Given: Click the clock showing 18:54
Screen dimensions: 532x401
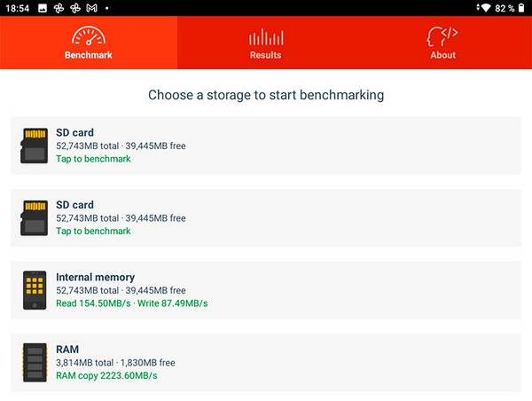Looking at the screenshot, I should [x=14, y=8].
